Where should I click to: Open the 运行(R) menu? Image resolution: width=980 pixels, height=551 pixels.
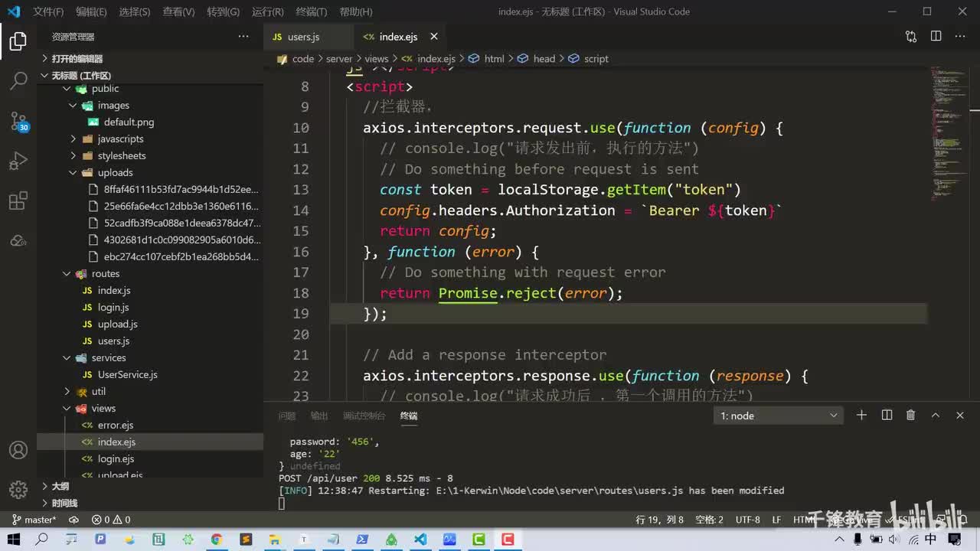(267, 11)
